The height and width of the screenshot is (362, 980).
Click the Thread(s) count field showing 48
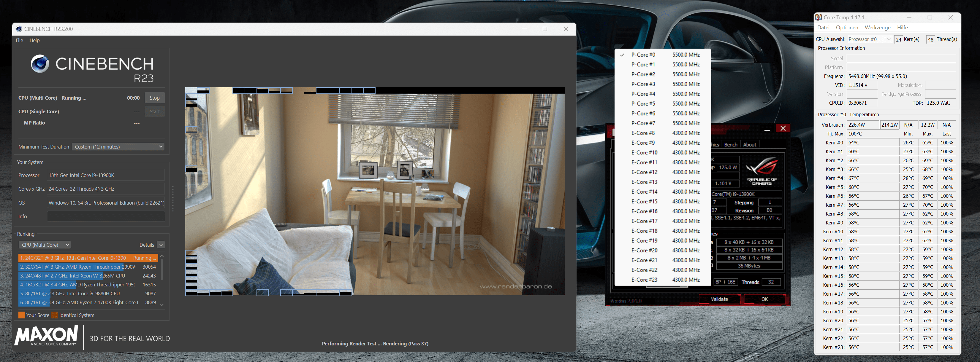tap(930, 39)
